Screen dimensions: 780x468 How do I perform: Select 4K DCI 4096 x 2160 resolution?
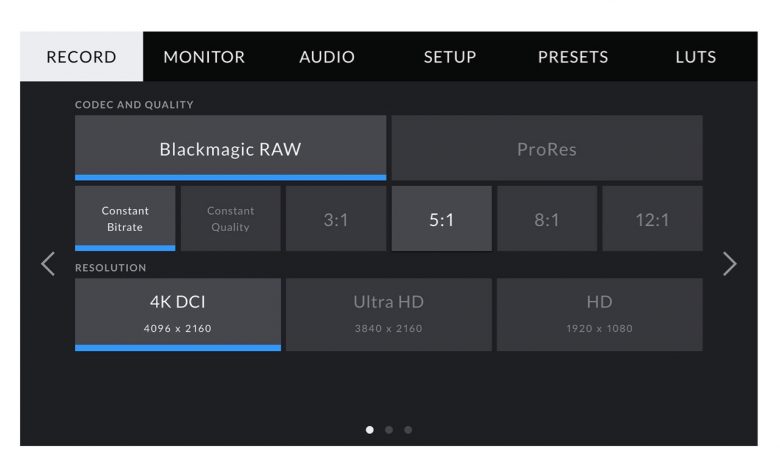tap(178, 315)
